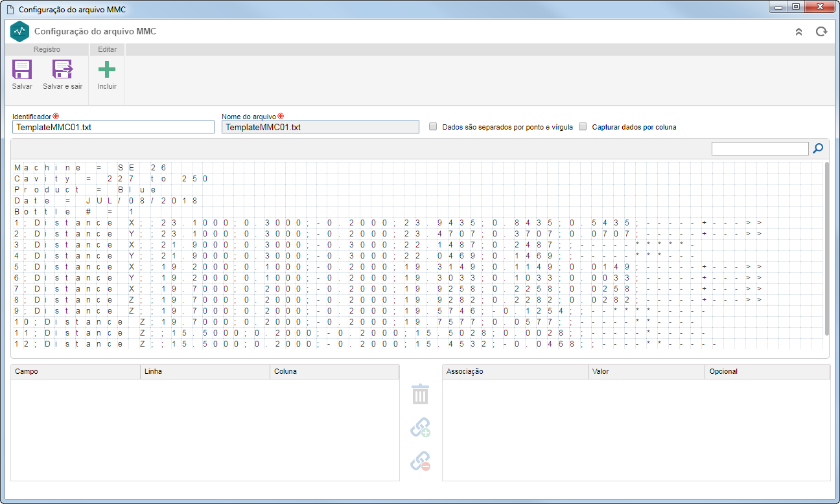The height and width of the screenshot is (504, 840).
Task: Click the 'Cavity = 227 to 250' line
Action: [111, 178]
